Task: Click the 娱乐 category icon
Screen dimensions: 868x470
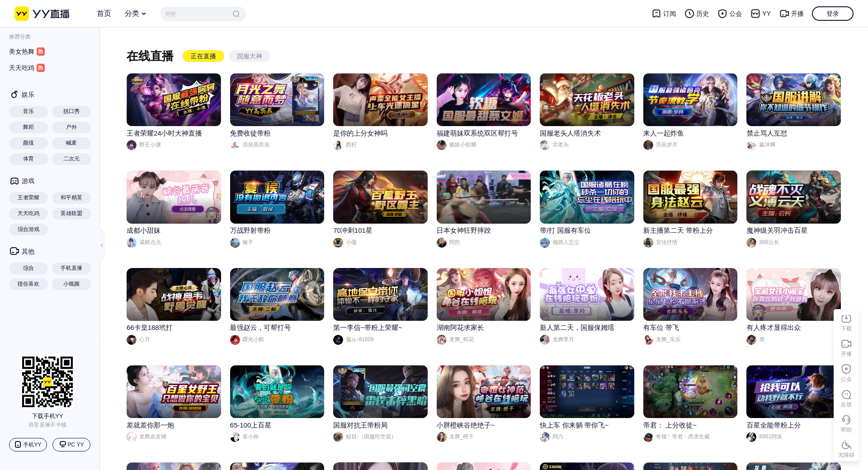Action: pos(14,94)
